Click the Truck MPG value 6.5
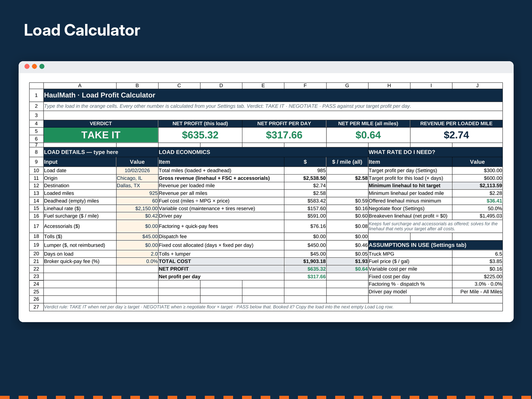532x399 pixels. [x=477, y=254]
